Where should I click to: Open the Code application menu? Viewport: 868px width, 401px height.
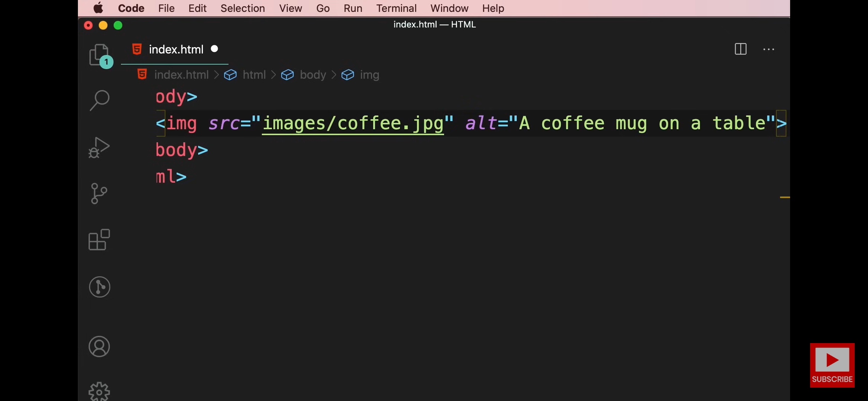coord(131,8)
